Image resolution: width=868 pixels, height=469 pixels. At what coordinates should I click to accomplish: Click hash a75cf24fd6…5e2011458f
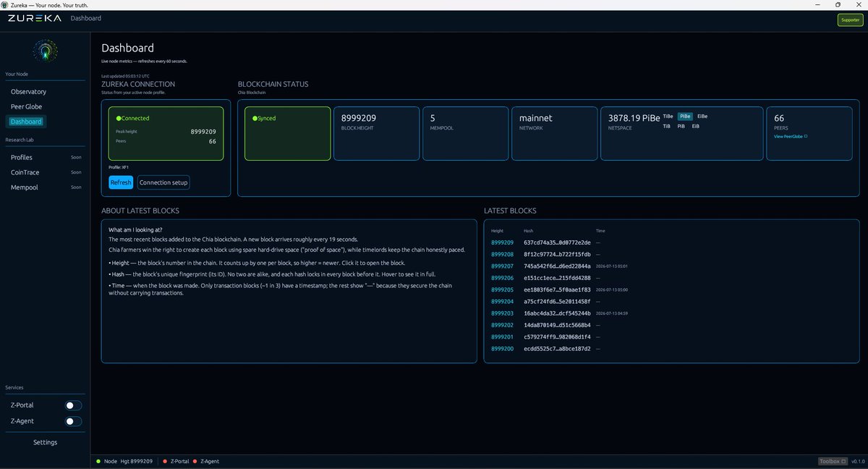coord(557,302)
